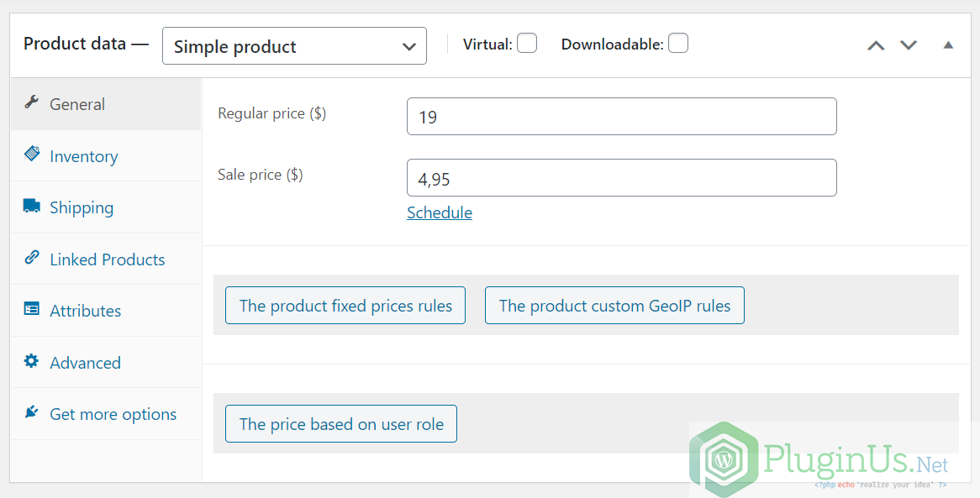980x498 pixels.
Task: Click the Downloadable label text
Action: point(612,45)
